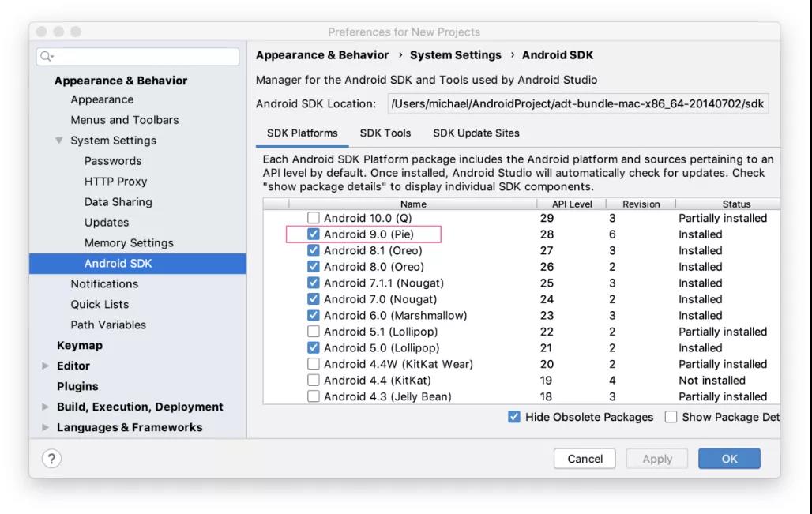Select Appearance in the sidebar
Viewport: 812px width, 514px height.
click(x=102, y=99)
